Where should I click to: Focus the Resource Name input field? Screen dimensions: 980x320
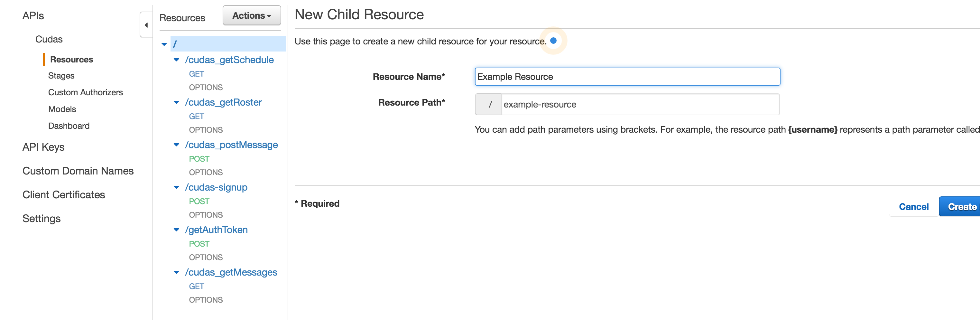pyautogui.click(x=627, y=77)
